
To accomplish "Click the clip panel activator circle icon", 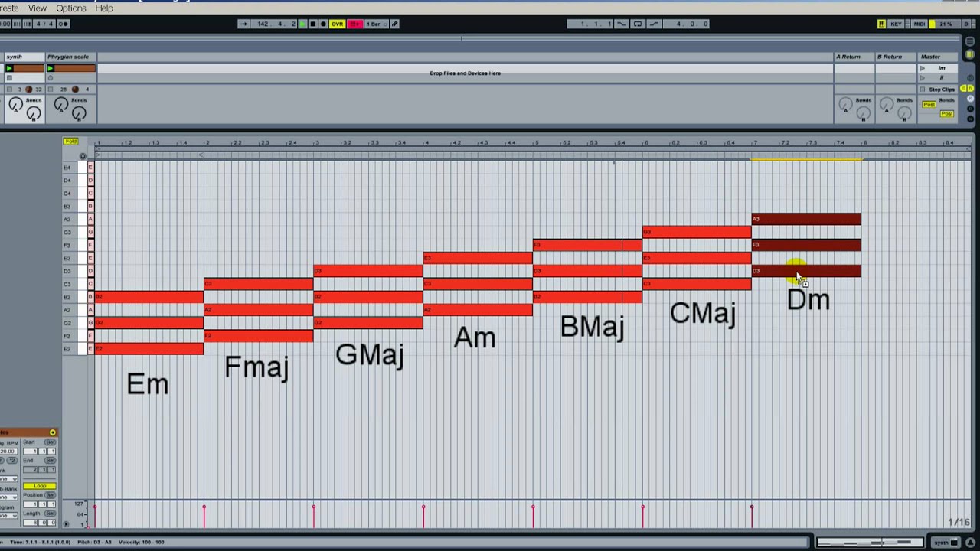I will [x=53, y=433].
